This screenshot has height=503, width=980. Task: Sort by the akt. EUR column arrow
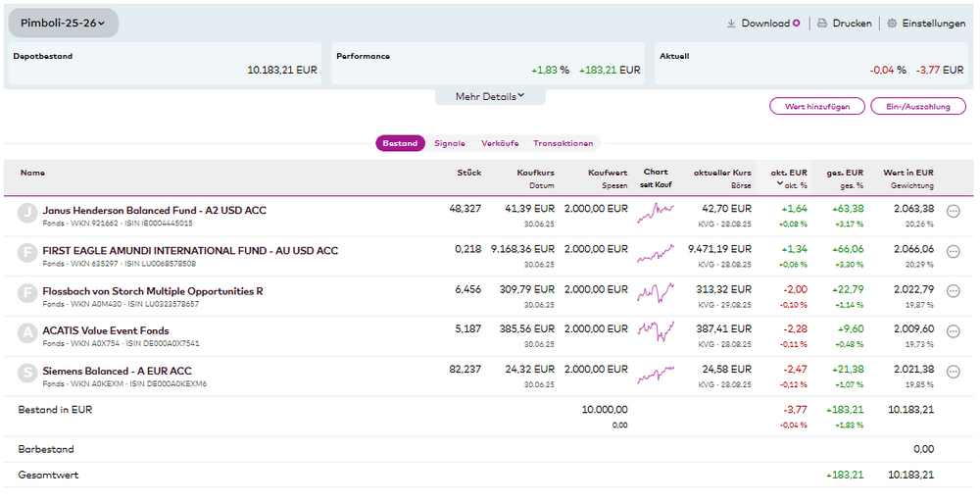point(779,184)
